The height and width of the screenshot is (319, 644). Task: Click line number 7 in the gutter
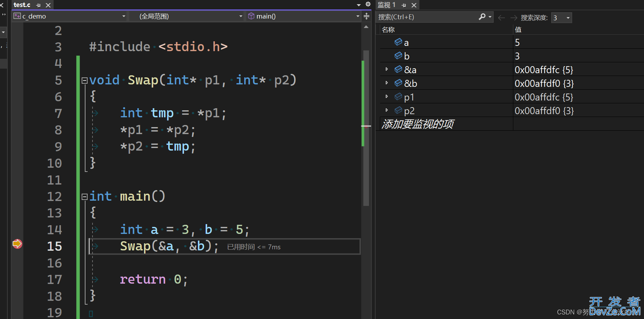(x=58, y=113)
